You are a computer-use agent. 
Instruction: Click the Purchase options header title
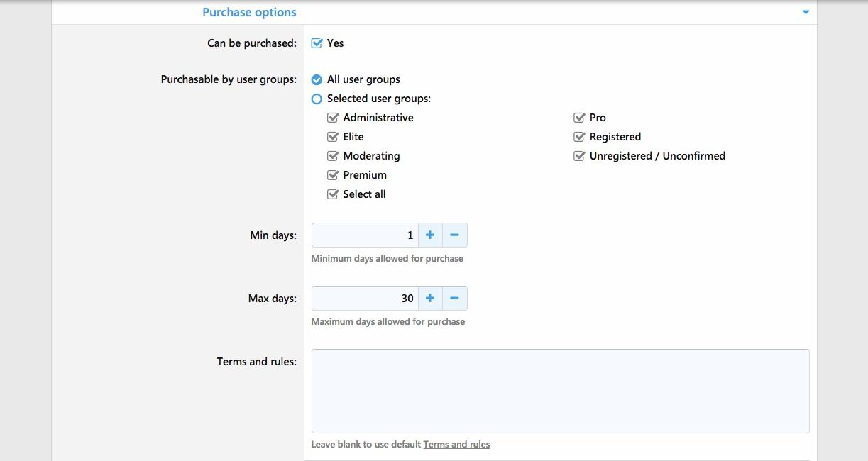pos(249,12)
